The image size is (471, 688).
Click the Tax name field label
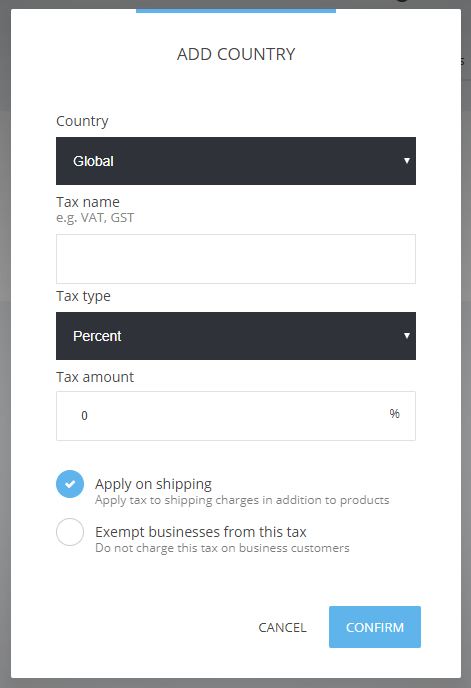pos(88,202)
